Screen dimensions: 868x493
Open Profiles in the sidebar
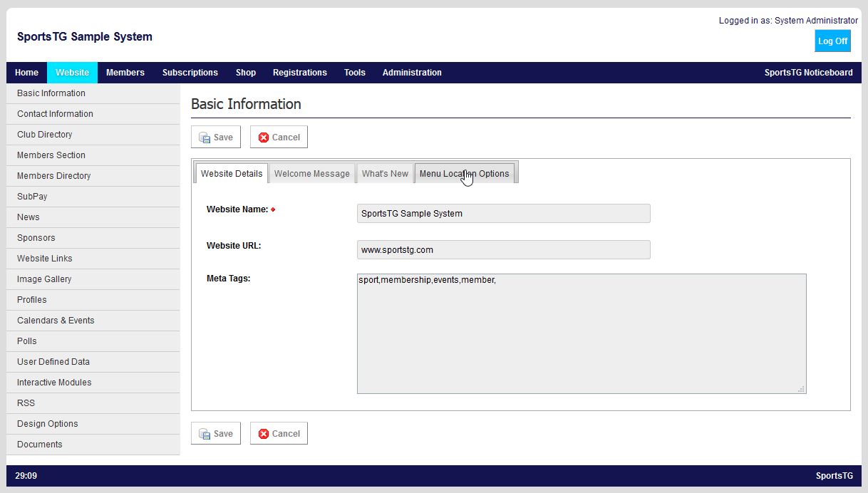click(93, 300)
